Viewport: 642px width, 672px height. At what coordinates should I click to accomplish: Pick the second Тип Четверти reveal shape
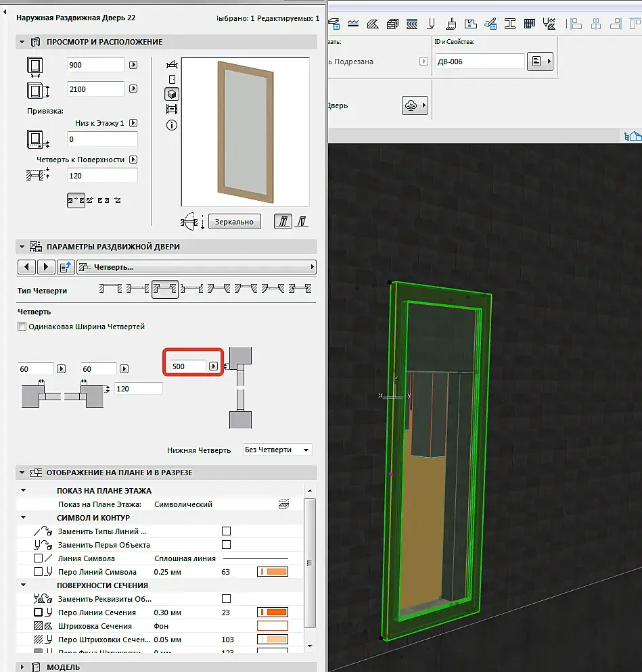(x=137, y=289)
